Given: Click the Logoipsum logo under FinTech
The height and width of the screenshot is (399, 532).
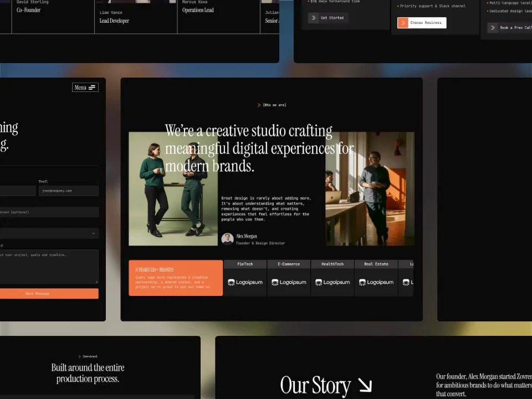Looking at the screenshot, I should click(245, 282).
